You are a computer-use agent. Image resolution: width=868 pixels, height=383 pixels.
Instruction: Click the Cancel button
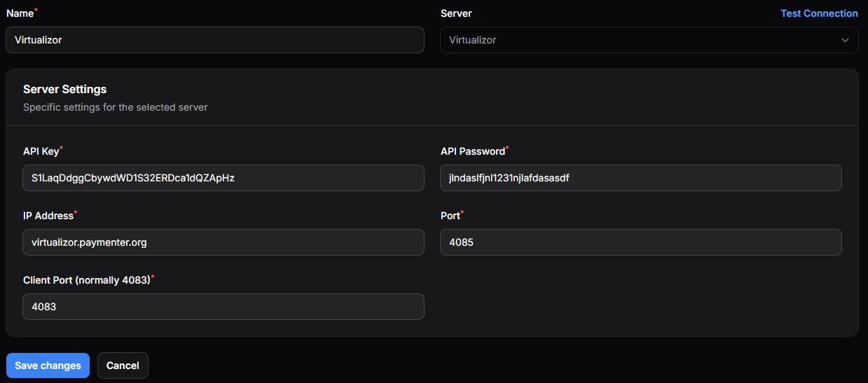(123, 365)
